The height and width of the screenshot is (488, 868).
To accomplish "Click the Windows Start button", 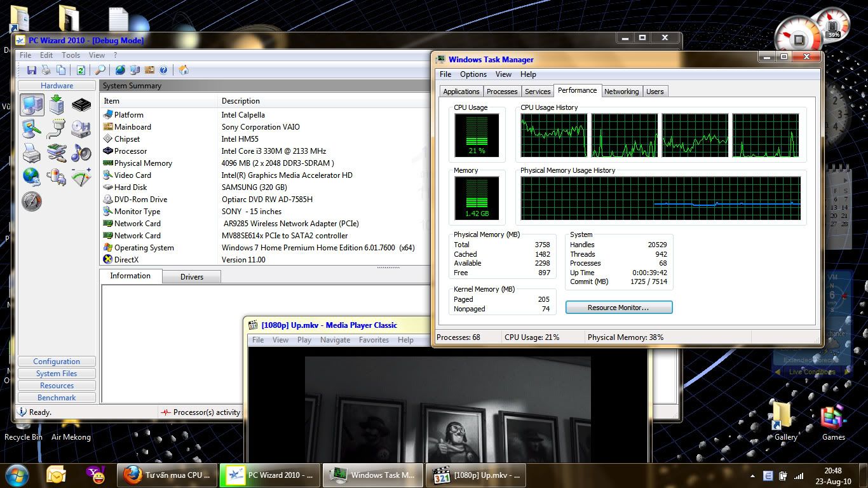I will pyautogui.click(x=17, y=475).
